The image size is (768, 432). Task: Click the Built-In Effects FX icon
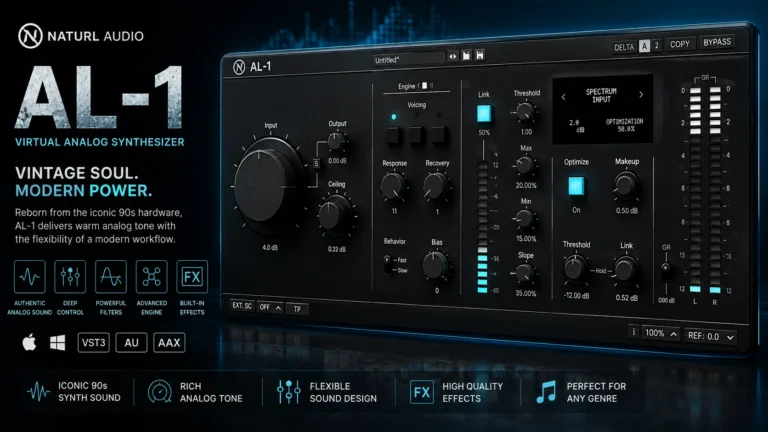click(192, 277)
